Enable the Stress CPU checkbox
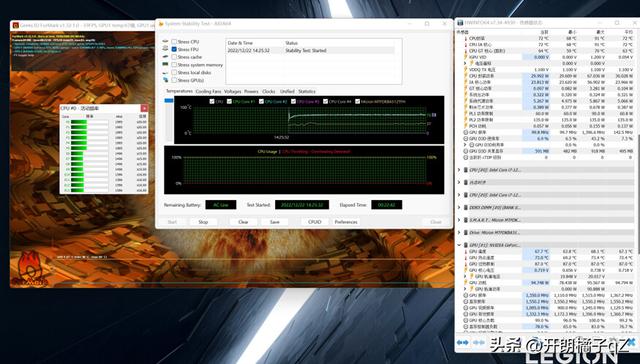 174,42
